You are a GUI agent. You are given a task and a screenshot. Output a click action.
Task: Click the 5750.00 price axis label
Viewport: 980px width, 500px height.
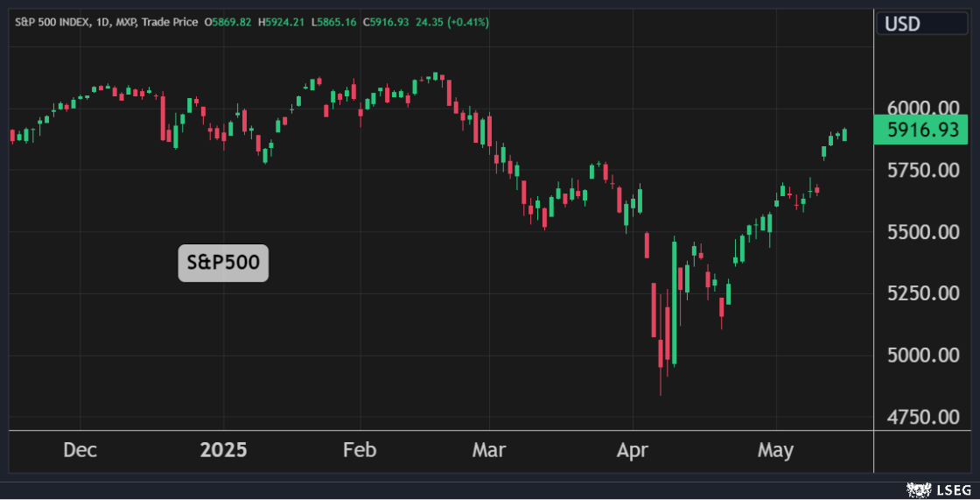[x=922, y=169]
